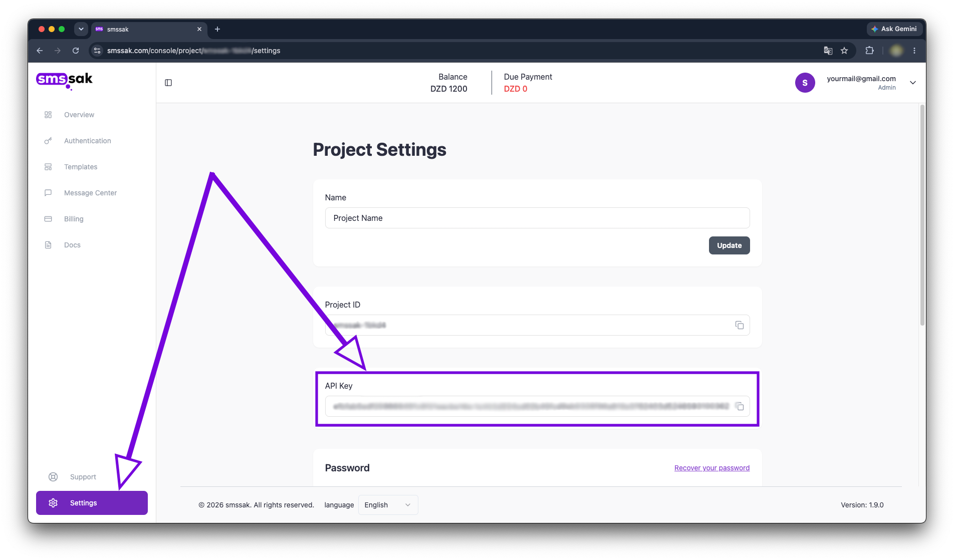Screen dimensions: 954x560
Task: Open the Overview sidebar item
Action: tap(79, 115)
